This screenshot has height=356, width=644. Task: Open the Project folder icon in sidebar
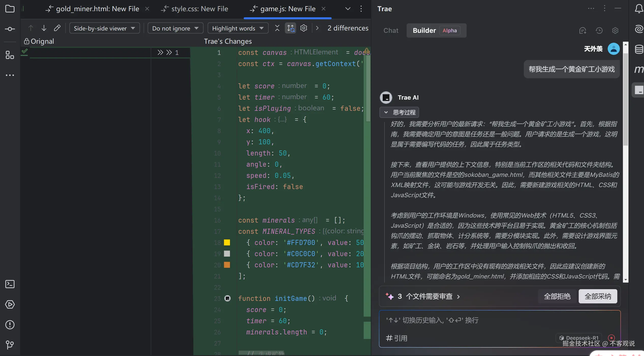pyautogui.click(x=10, y=9)
